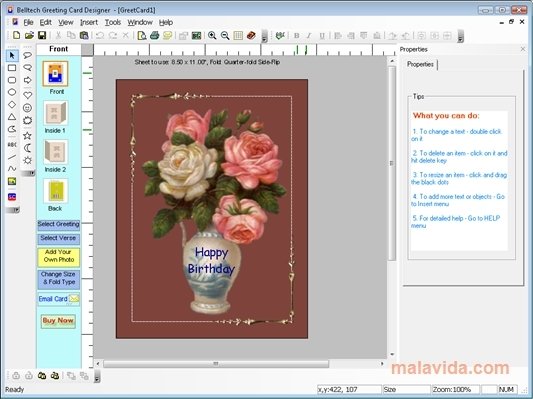This screenshot has width=533, height=399.
Task: Click the Email Card button
Action: coord(58,299)
